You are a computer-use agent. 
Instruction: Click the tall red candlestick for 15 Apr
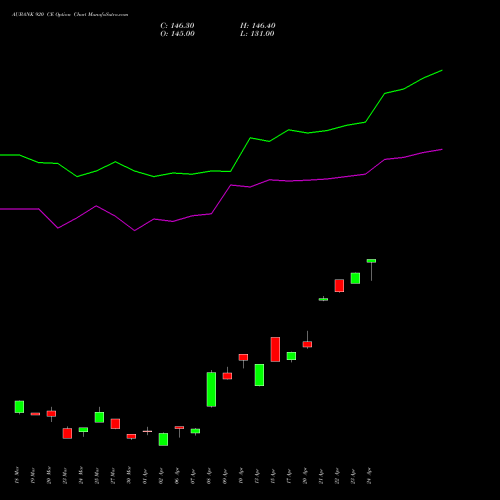(275, 349)
